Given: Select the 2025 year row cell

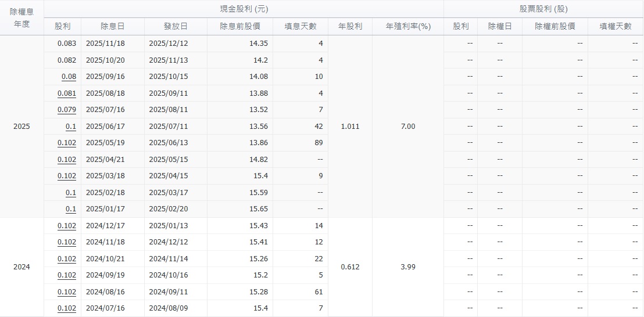Looking at the screenshot, I should (x=22, y=127).
